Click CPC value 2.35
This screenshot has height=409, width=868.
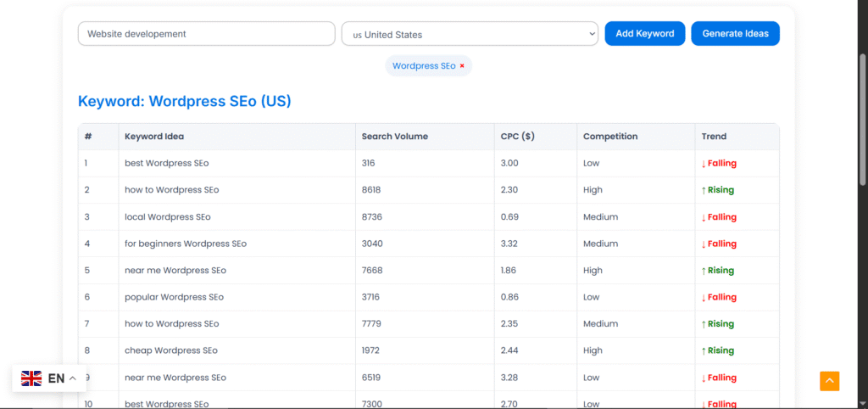pyautogui.click(x=509, y=323)
